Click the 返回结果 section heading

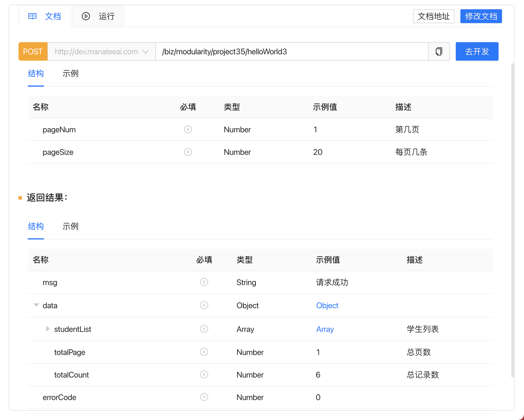pyautogui.click(x=47, y=198)
